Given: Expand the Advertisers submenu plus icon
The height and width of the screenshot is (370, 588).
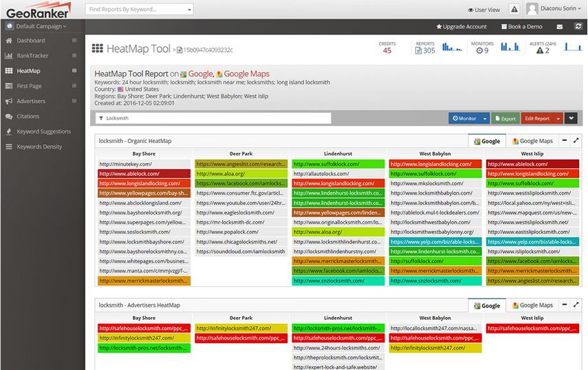Looking at the screenshot, I should (x=74, y=101).
